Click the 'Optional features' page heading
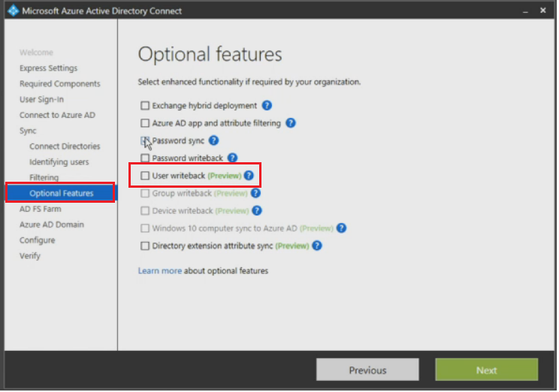This screenshot has height=392, width=559. [210, 55]
